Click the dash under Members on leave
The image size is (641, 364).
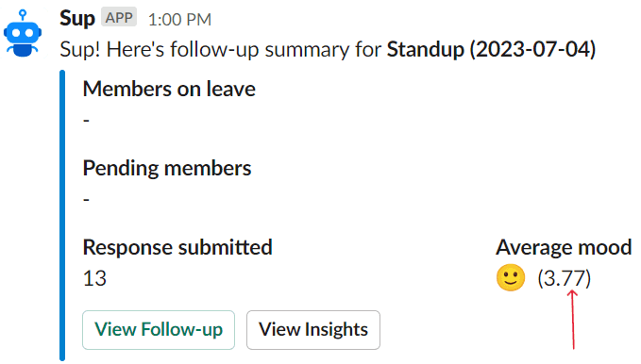point(86,121)
